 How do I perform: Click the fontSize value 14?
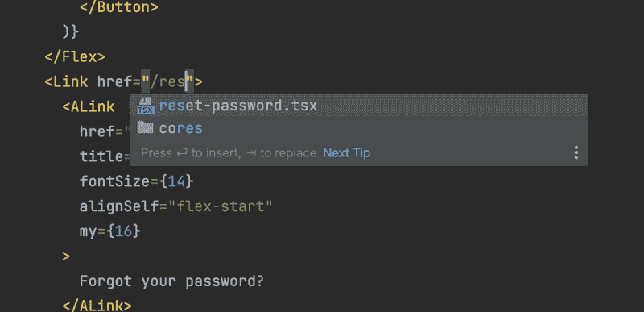(x=175, y=181)
